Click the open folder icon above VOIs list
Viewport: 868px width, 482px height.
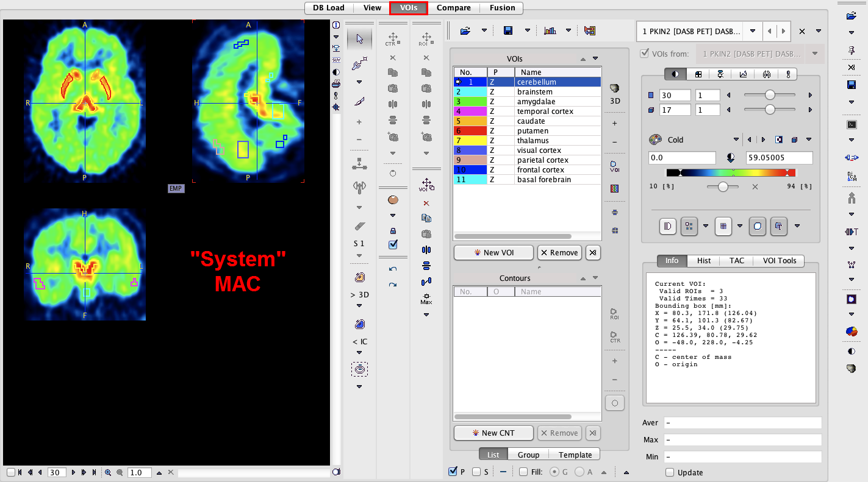pyautogui.click(x=465, y=30)
